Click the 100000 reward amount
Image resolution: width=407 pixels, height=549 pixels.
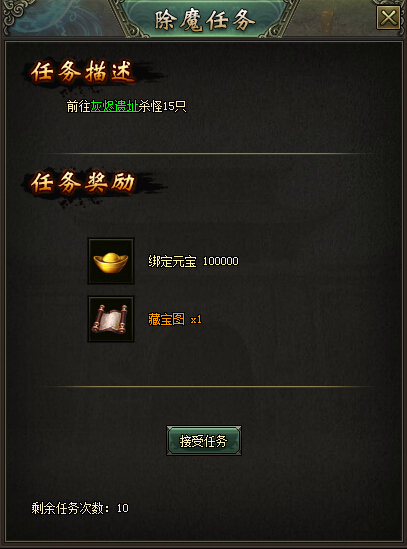[x=221, y=261]
